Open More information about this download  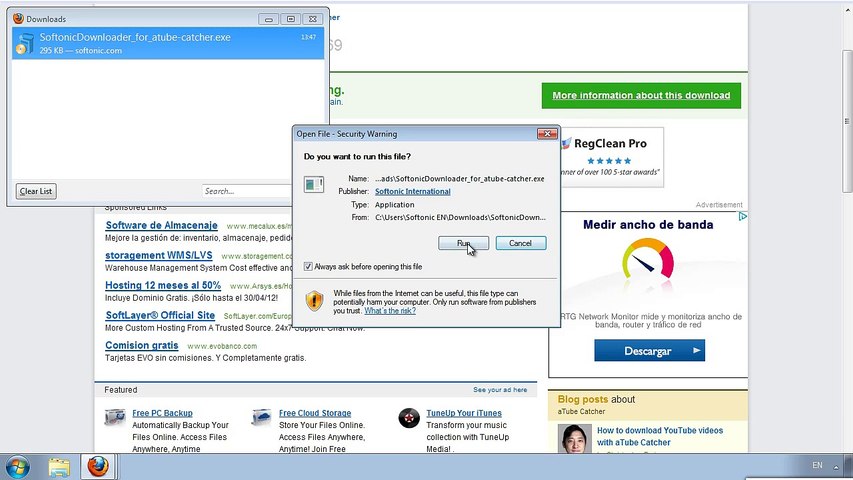click(x=641, y=95)
